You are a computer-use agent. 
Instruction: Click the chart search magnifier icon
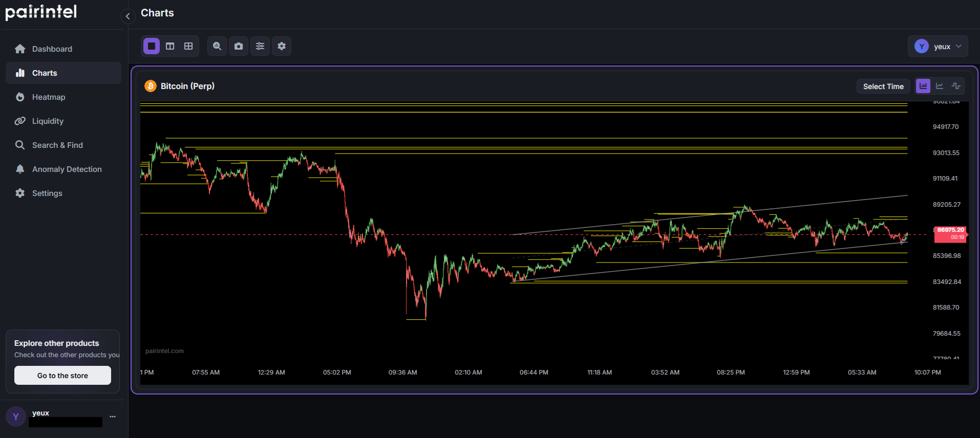point(217,46)
